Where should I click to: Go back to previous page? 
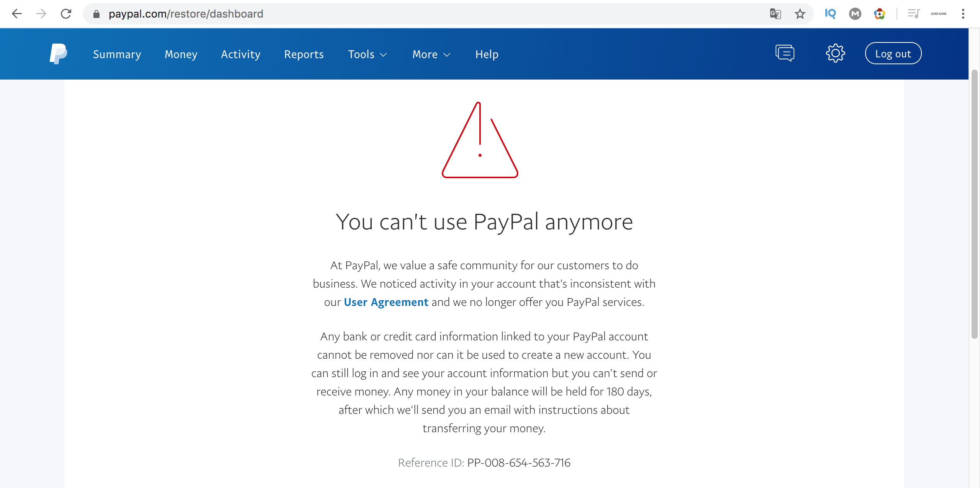coord(17,14)
